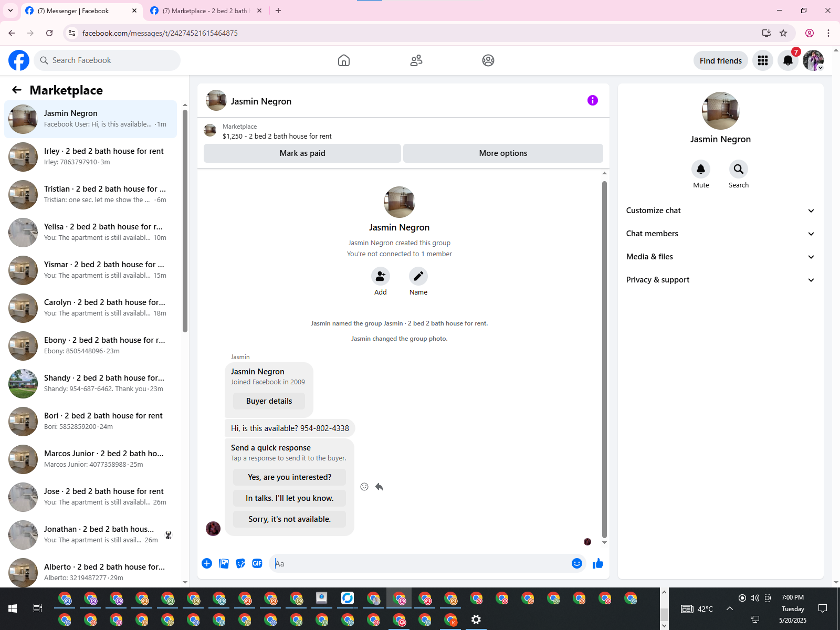
Task: Expand Customize chat section
Action: pyautogui.click(x=720, y=211)
